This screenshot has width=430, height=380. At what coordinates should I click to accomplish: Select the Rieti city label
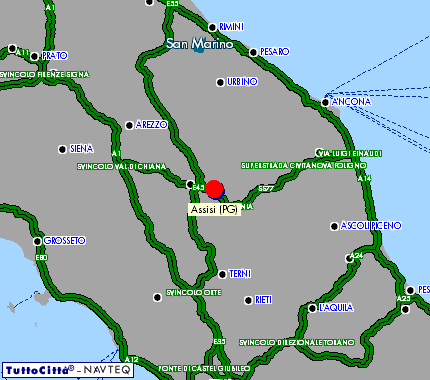(x=263, y=300)
